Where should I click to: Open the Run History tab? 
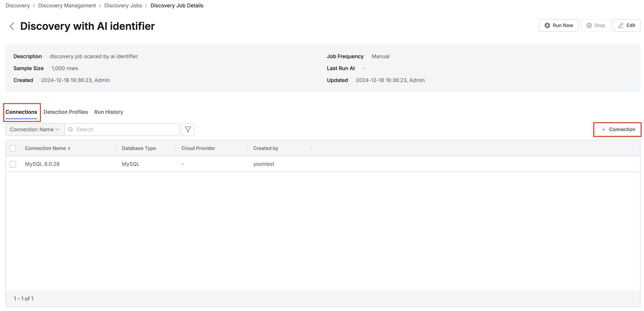[109, 112]
